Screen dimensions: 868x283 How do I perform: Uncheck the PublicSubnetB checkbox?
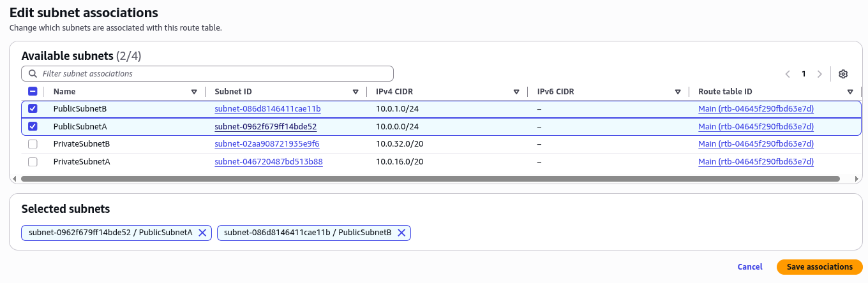click(x=33, y=109)
